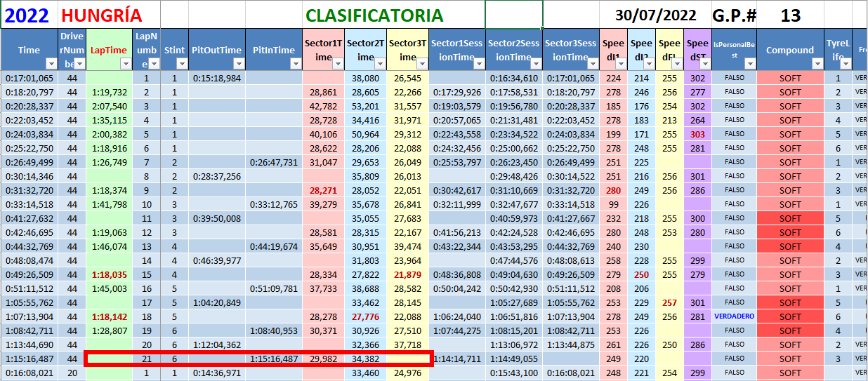Screen dimensions: 868x381
Task: Click pit out time 0:15:18,984
Action: pyautogui.click(x=217, y=78)
